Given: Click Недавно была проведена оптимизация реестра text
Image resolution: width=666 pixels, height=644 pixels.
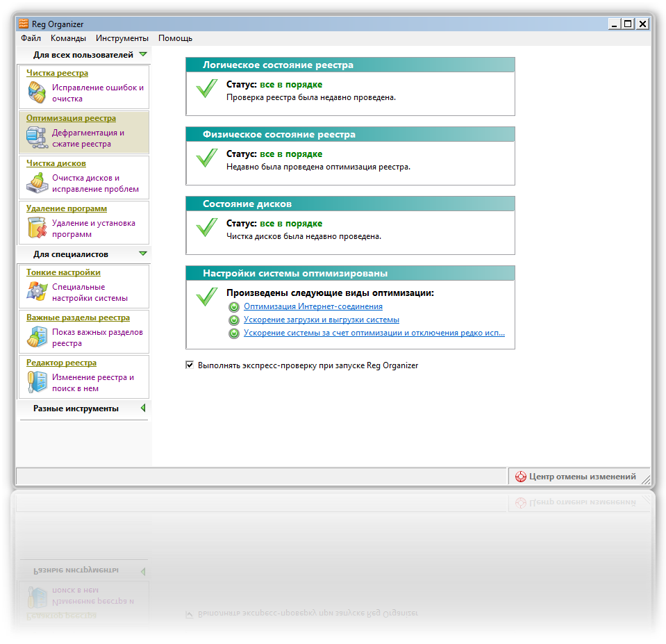Looking at the screenshot, I should (319, 167).
